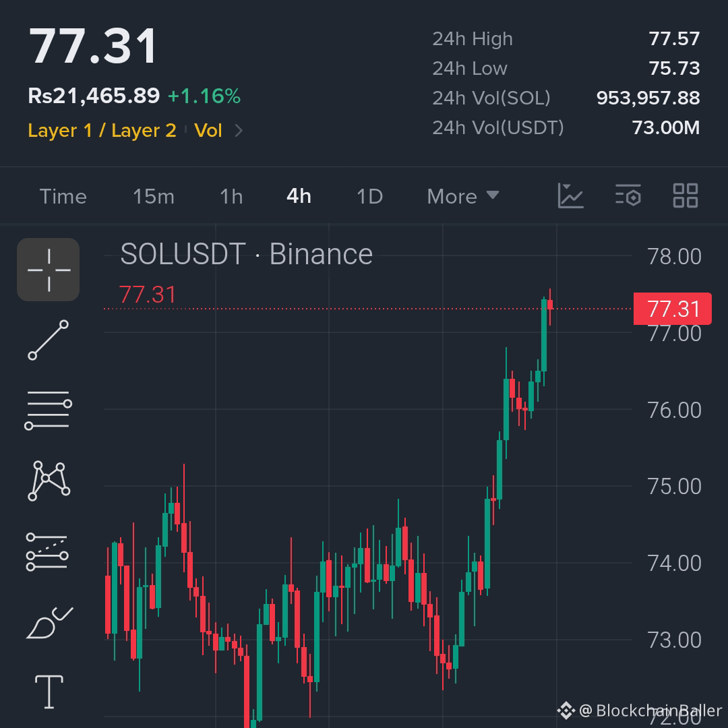Select the horizontal lines drawing tool

[x=49, y=410]
